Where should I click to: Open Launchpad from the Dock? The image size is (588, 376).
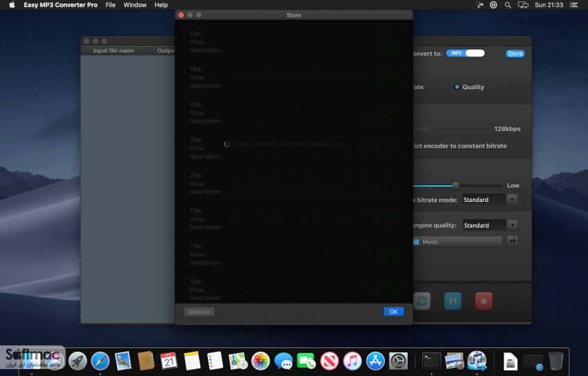point(78,361)
